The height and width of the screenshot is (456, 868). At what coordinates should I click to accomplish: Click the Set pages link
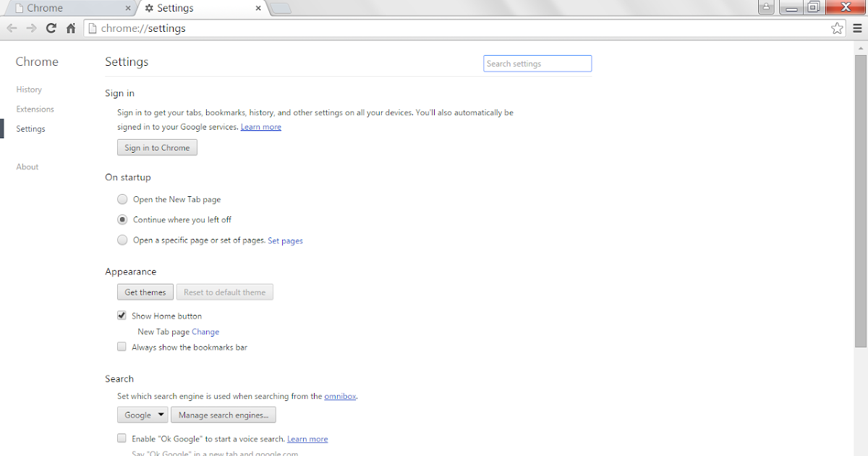coord(285,241)
